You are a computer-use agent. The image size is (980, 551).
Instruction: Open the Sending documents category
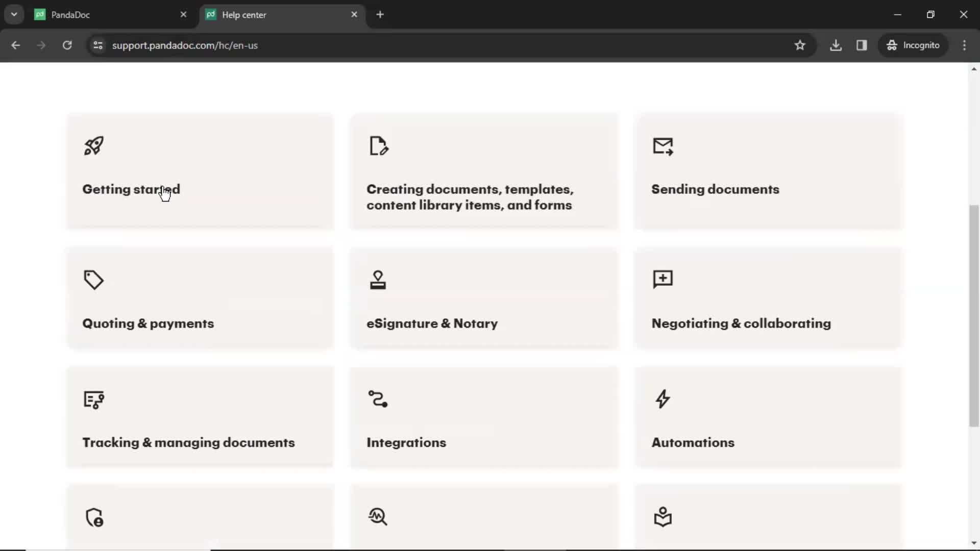768,172
